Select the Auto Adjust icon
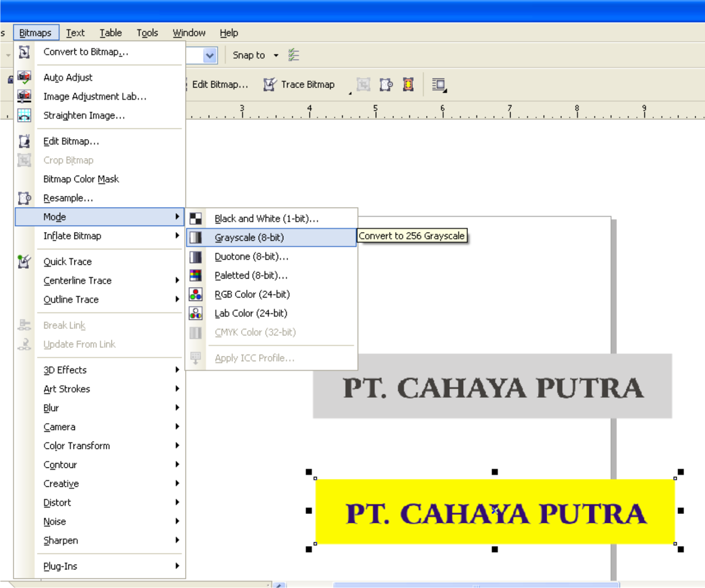The height and width of the screenshot is (588, 705). point(23,76)
